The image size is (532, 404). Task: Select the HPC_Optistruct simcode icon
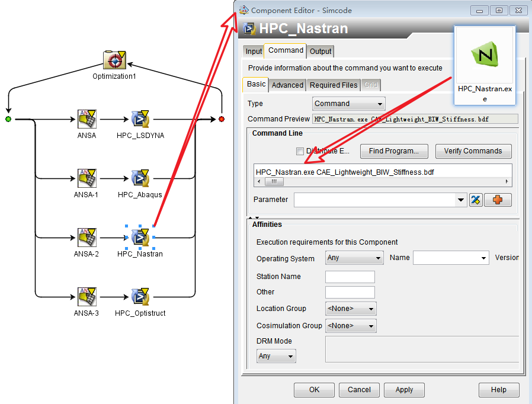click(x=140, y=297)
